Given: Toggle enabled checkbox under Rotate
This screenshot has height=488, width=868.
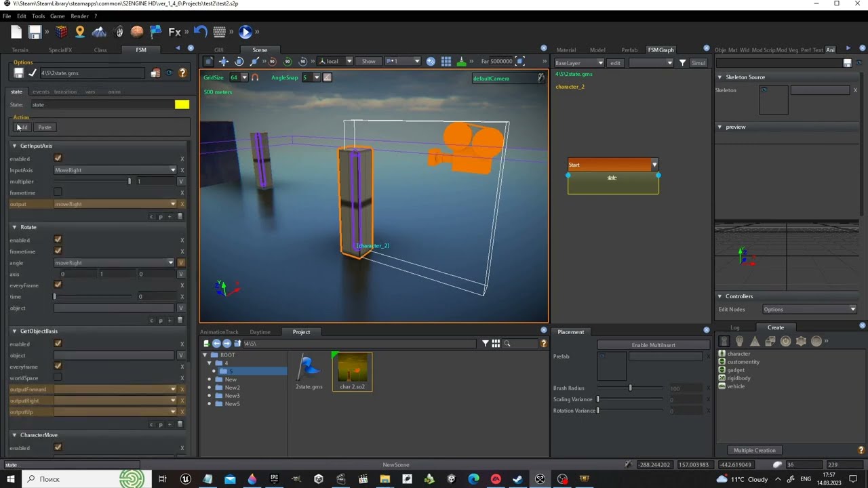Looking at the screenshot, I should click(58, 239).
